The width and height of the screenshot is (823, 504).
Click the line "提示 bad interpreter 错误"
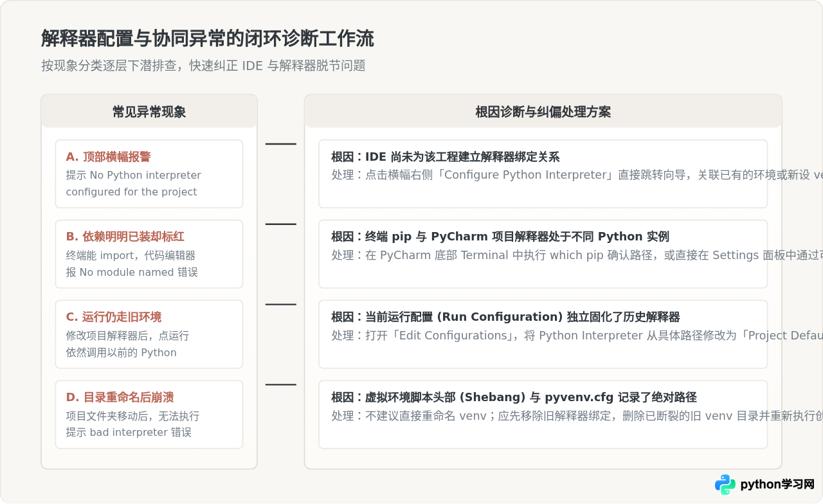pos(129,432)
